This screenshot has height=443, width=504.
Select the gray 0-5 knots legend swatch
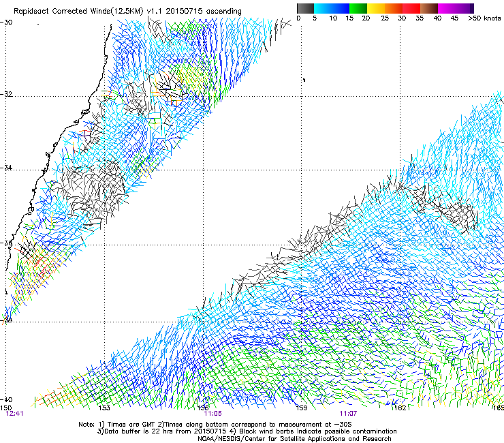coord(305,8)
